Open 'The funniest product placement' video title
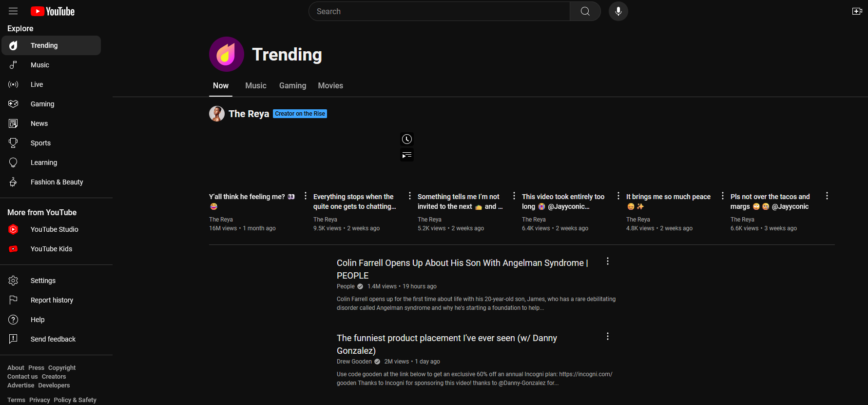The height and width of the screenshot is (405, 868). pos(447,344)
